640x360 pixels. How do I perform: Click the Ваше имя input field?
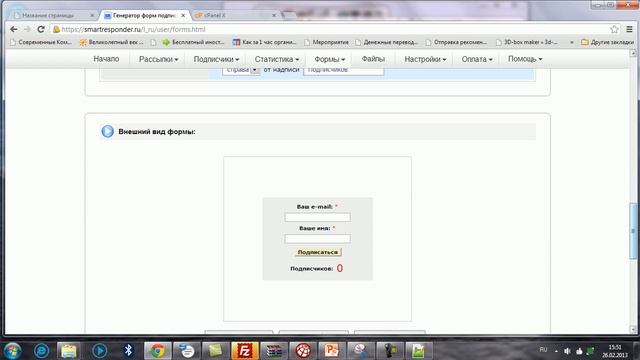coord(318,239)
